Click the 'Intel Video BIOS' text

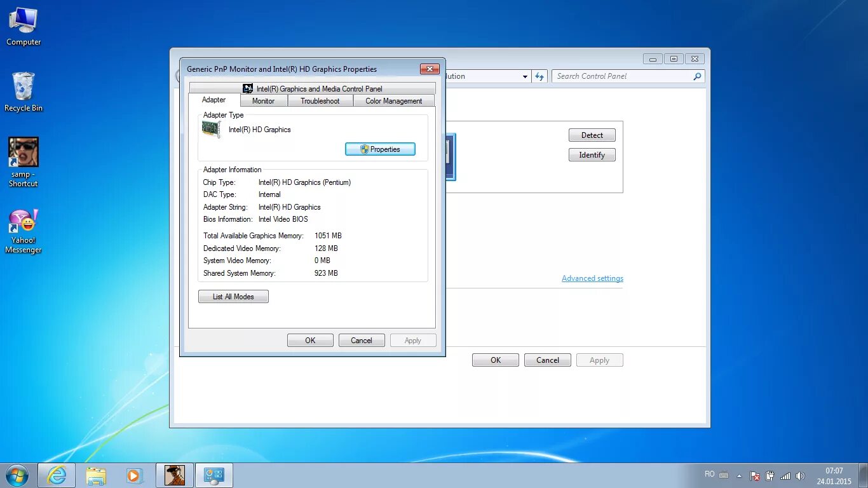coord(283,219)
